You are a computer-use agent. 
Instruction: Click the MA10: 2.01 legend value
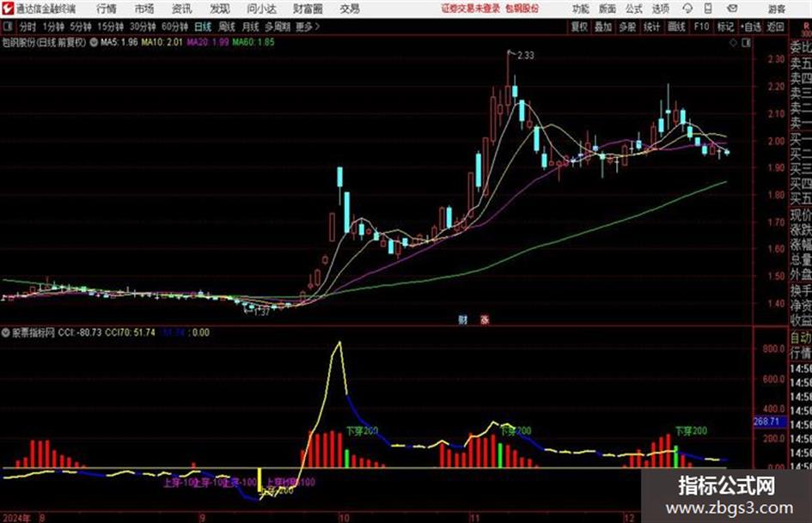click(x=162, y=42)
